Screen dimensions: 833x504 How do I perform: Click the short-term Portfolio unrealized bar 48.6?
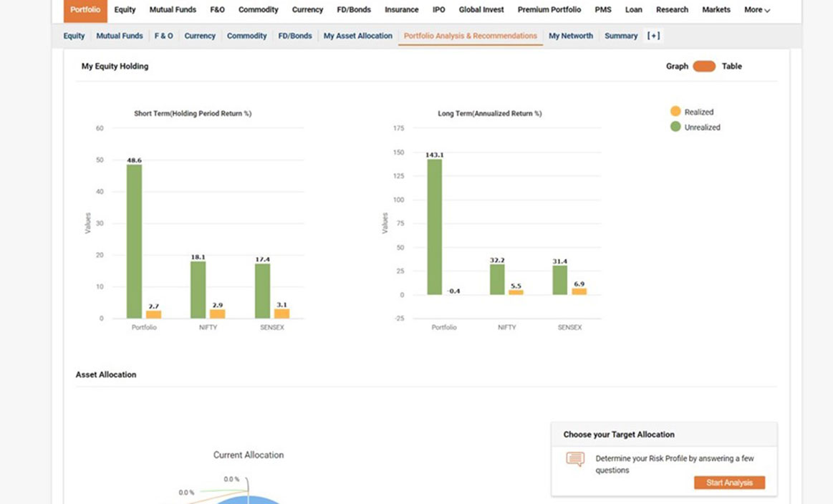pos(135,241)
